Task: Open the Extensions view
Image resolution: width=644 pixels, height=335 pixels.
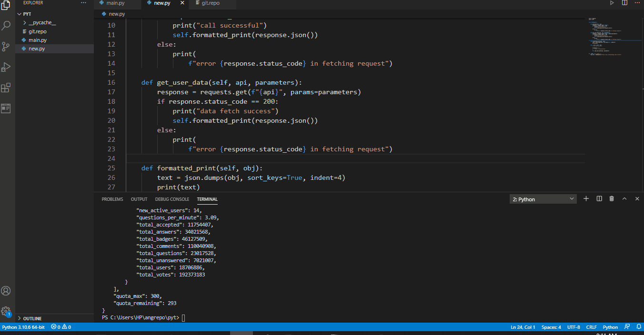Action: pos(6,88)
